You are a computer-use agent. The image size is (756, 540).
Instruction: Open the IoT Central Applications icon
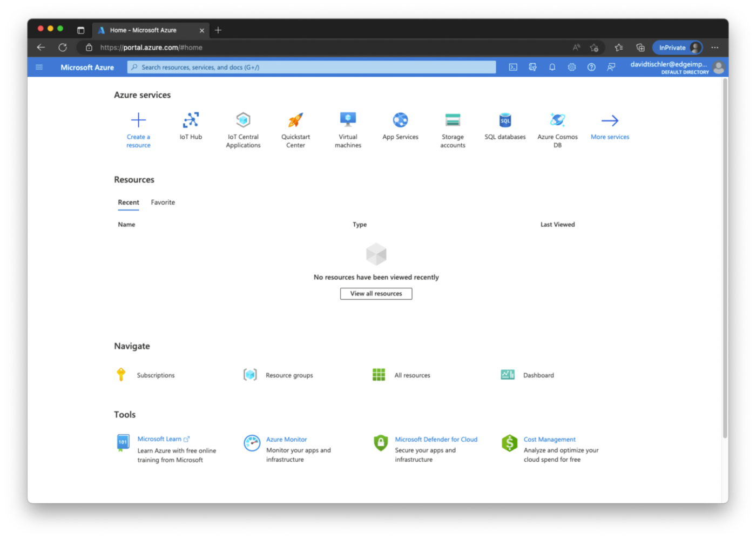click(243, 120)
